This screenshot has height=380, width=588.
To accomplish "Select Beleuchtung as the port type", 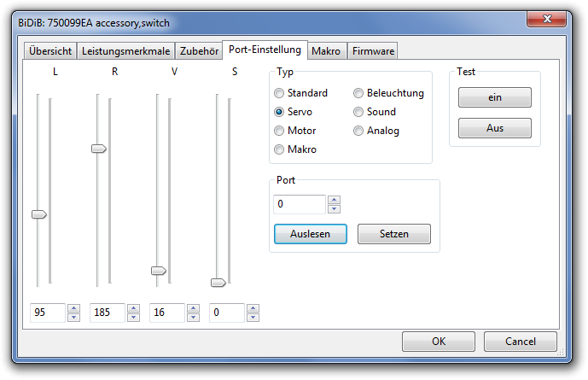I will 358,93.
